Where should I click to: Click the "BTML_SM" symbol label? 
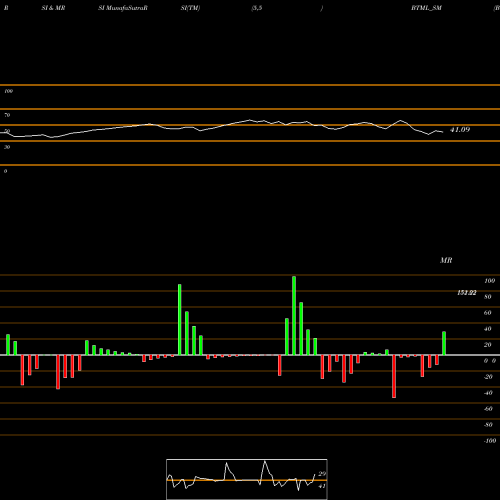(x=426, y=8)
